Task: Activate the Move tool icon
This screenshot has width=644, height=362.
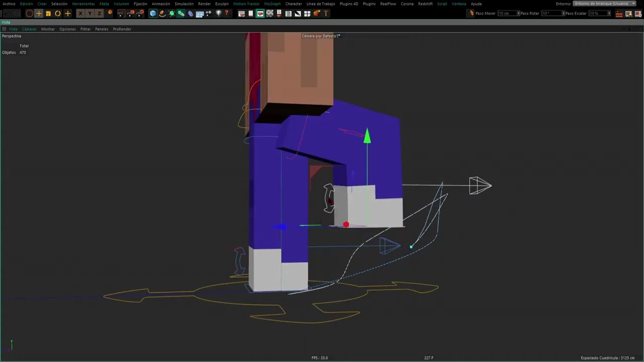Action: (39, 14)
